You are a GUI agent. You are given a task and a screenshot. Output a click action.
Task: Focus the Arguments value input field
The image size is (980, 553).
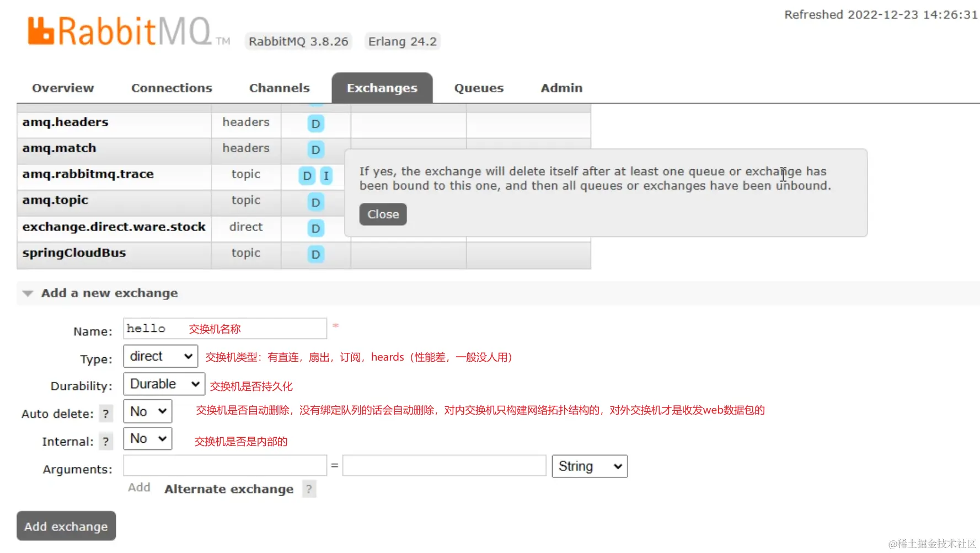(x=444, y=465)
